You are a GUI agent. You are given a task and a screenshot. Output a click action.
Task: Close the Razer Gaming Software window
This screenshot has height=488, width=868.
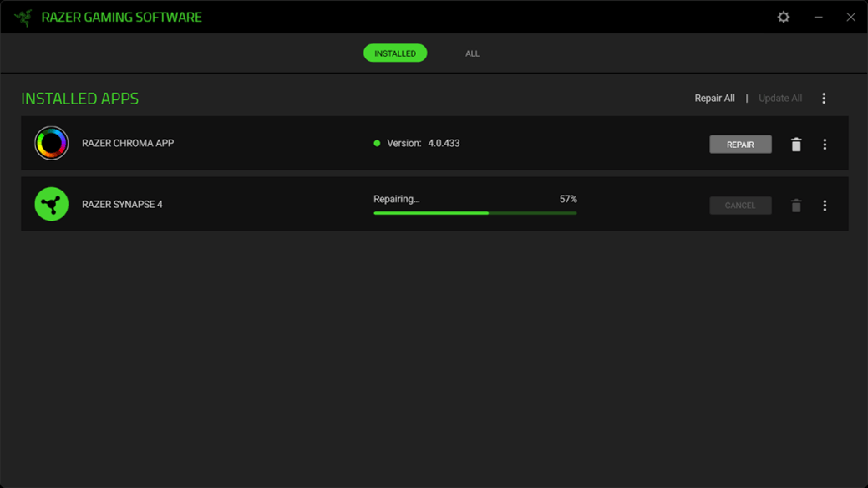[850, 17]
